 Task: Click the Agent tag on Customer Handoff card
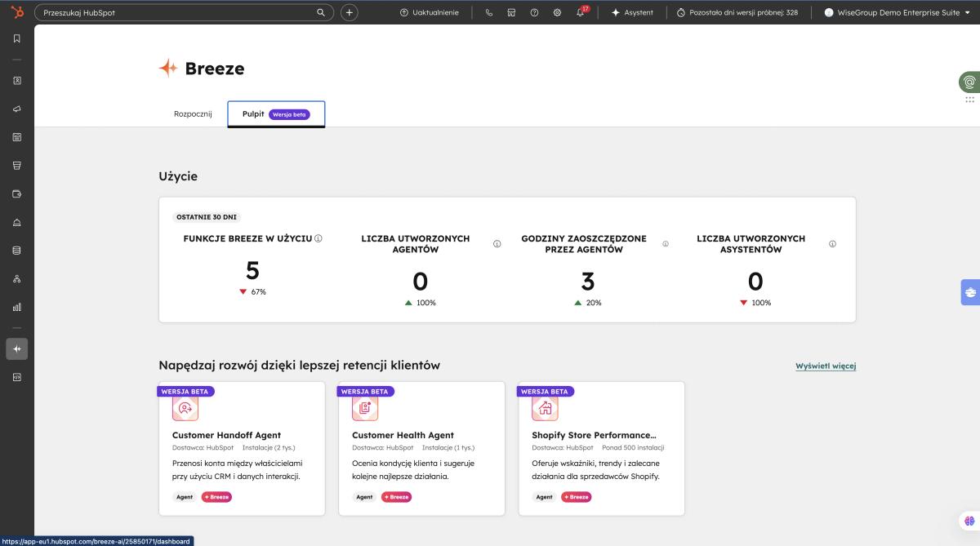tap(185, 496)
